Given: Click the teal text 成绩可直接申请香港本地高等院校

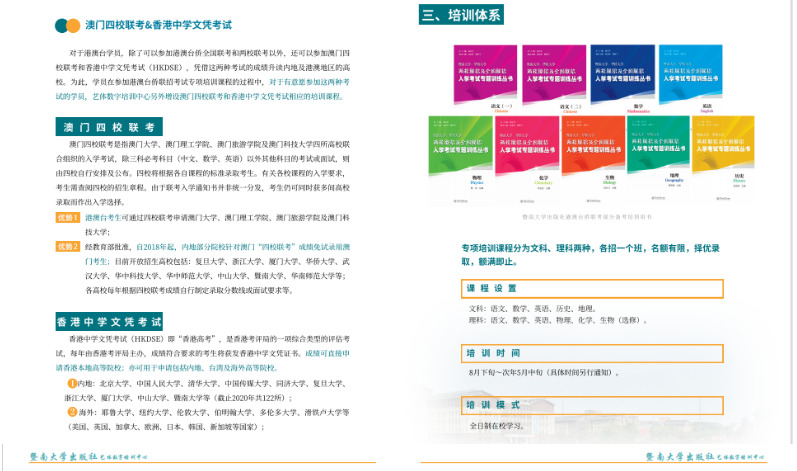Looking at the screenshot, I should click(202, 360).
